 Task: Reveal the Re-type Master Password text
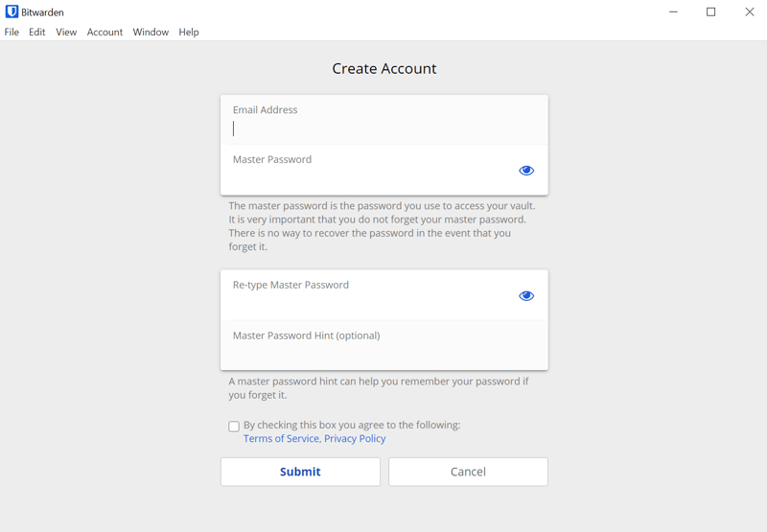[526, 296]
